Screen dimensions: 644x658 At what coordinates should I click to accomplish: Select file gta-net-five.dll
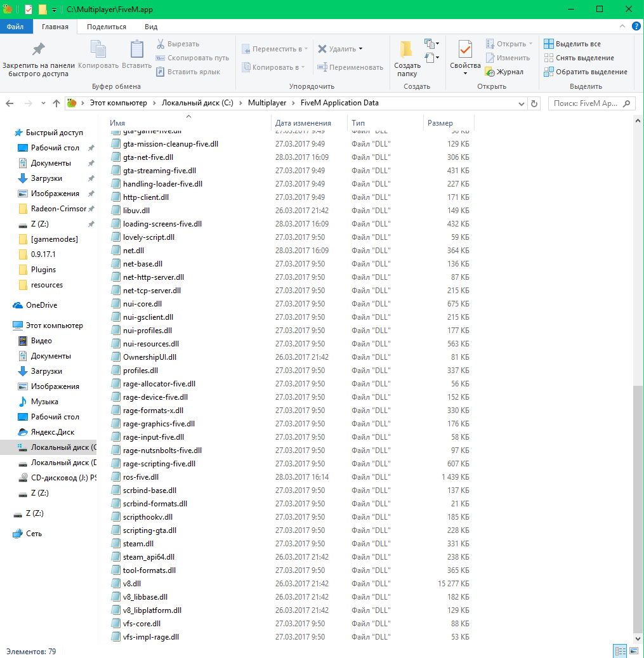pos(148,157)
